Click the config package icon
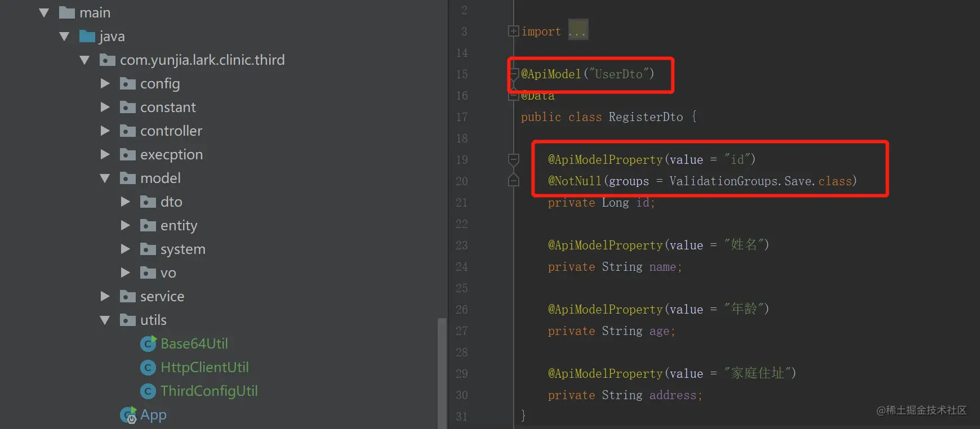Image resolution: width=980 pixels, height=429 pixels. click(128, 83)
